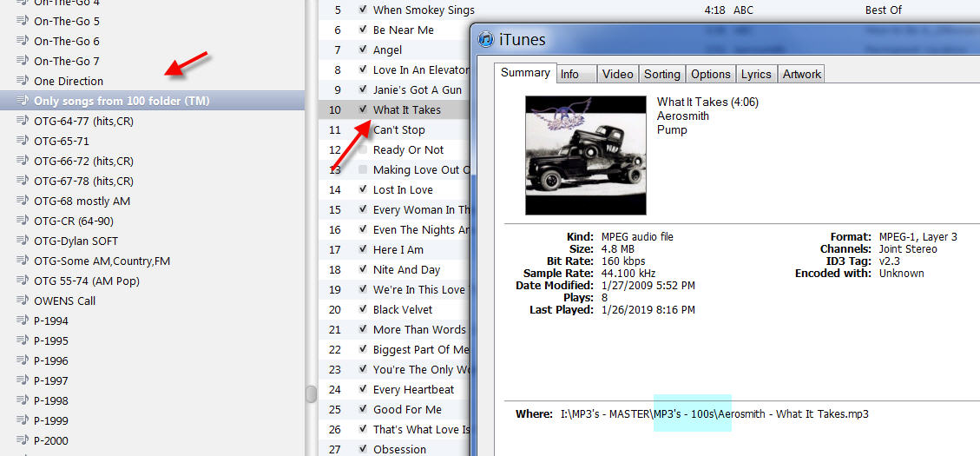Select the song More Than Words
This screenshot has width=980, height=456.
coord(419,329)
